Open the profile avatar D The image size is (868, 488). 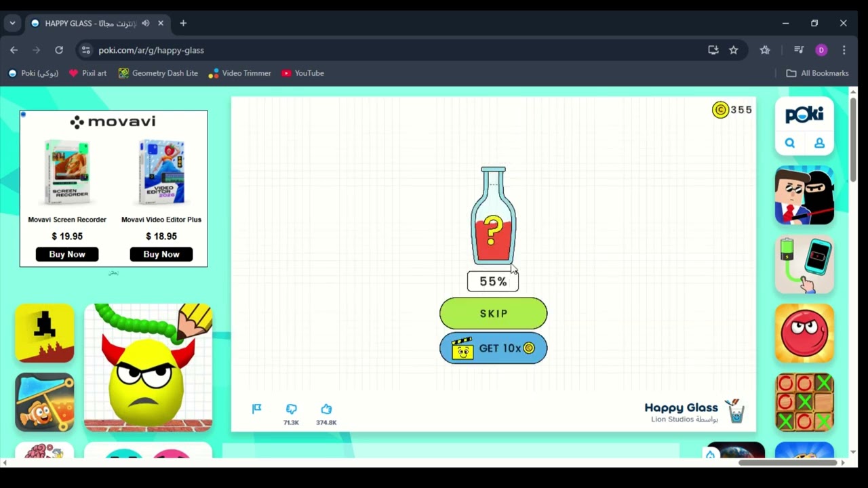pyautogui.click(x=821, y=50)
